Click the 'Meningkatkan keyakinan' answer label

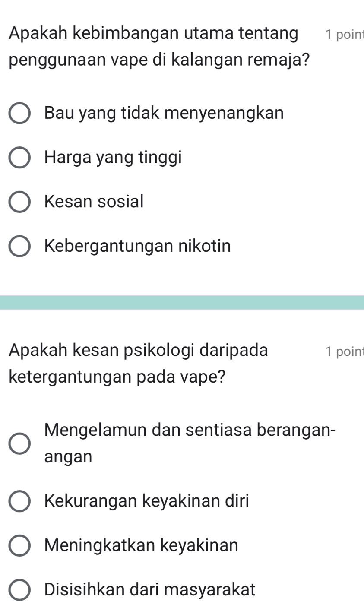(x=141, y=545)
